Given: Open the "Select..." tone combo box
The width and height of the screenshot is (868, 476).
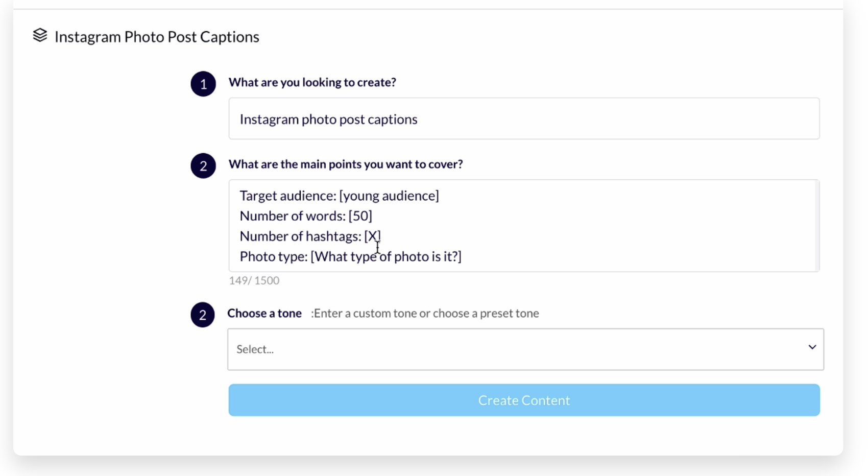Looking at the screenshot, I should tap(511, 349).
